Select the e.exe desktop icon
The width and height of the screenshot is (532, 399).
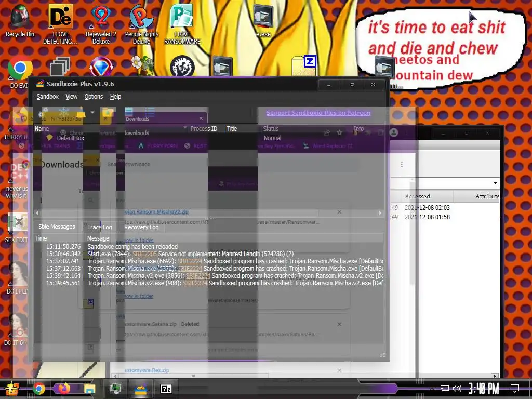pyautogui.click(x=263, y=20)
